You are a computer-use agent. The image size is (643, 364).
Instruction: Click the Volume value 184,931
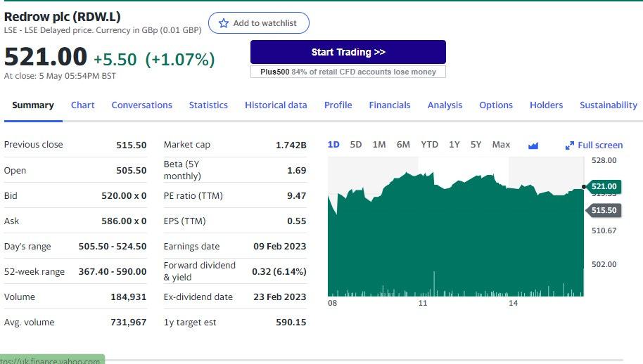[128, 297]
